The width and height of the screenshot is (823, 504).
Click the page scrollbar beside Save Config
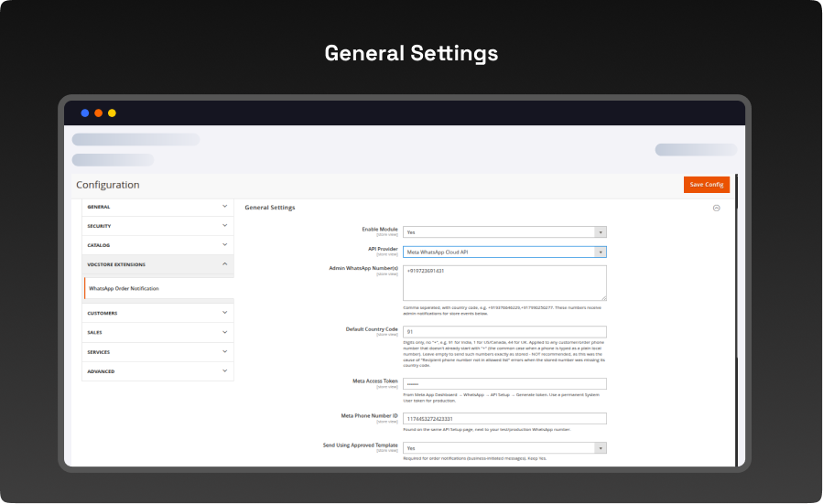coord(736,320)
